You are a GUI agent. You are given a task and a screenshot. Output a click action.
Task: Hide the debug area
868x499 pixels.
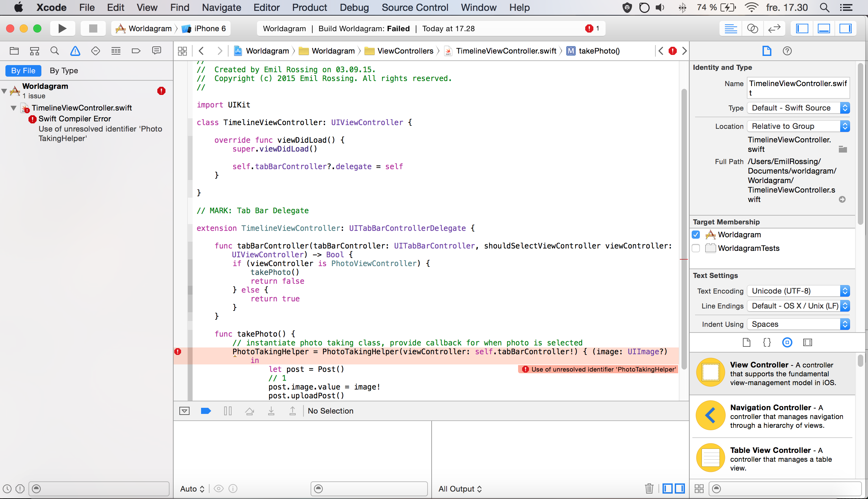click(184, 411)
